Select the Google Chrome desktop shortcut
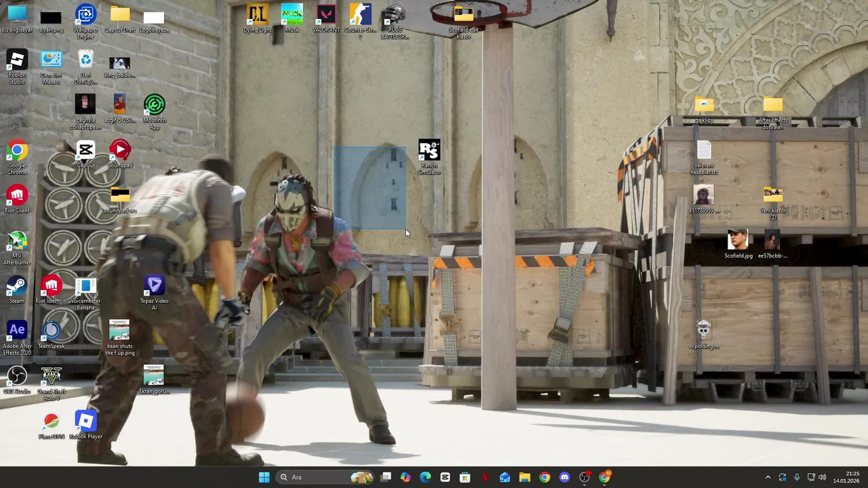Image resolution: width=868 pixels, height=488 pixels. click(x=17, y=157)
